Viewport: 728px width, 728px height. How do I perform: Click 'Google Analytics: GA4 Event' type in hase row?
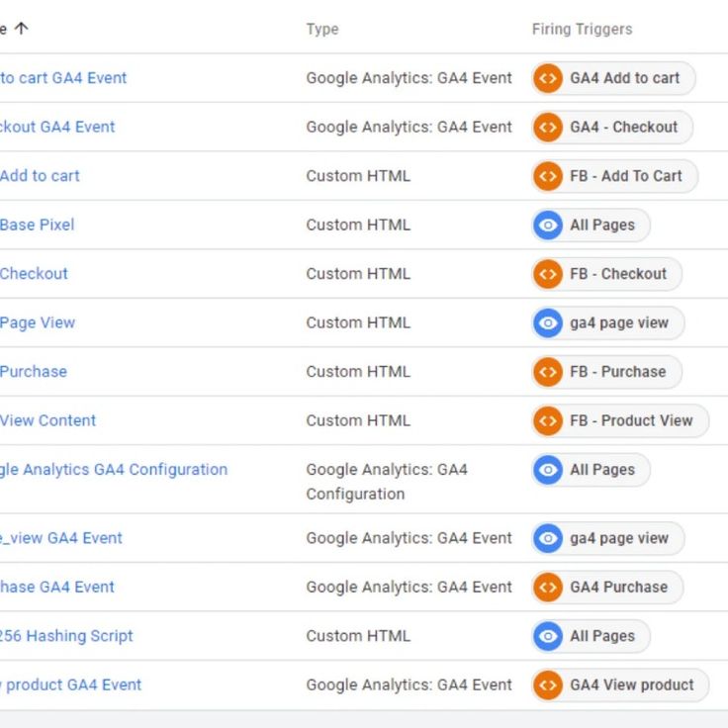click(409, 587)
